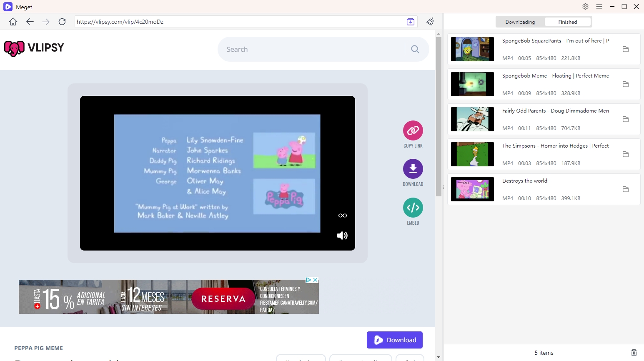Open folder for Spongebob Meme Floating

[626, 84]
